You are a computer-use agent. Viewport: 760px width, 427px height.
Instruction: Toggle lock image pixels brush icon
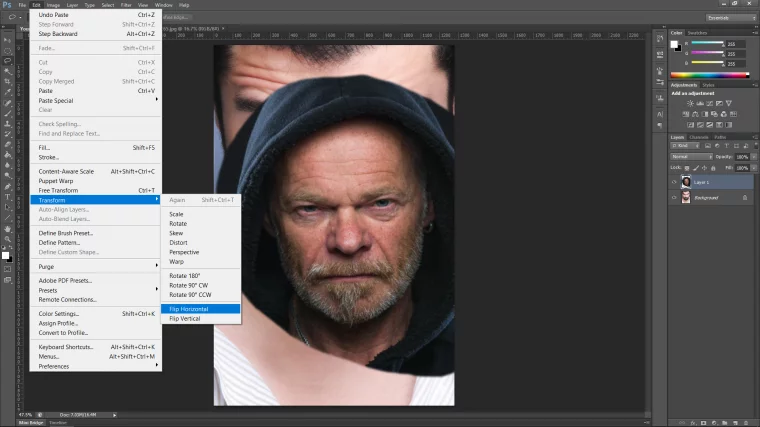click(696, 168)
